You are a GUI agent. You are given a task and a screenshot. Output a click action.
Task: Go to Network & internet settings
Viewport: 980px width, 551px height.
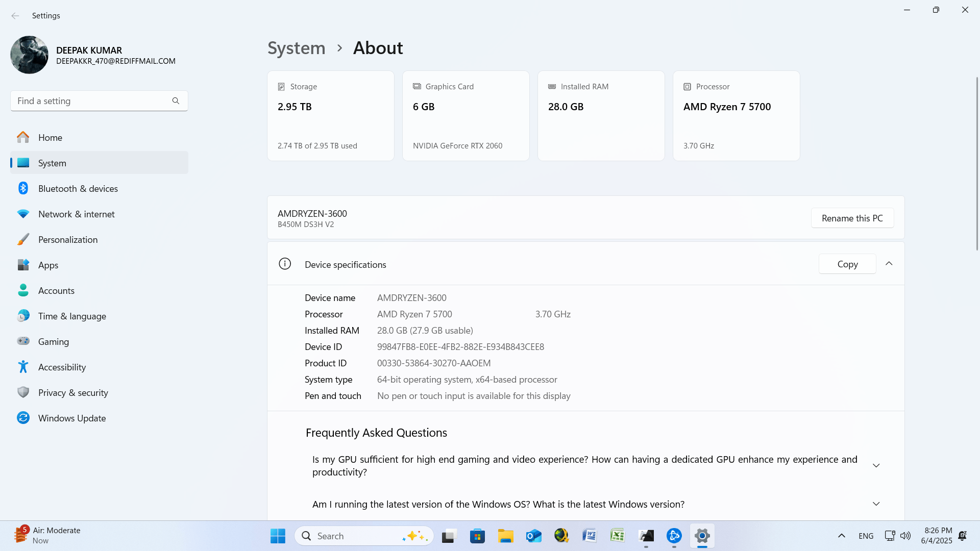(99, 214)
